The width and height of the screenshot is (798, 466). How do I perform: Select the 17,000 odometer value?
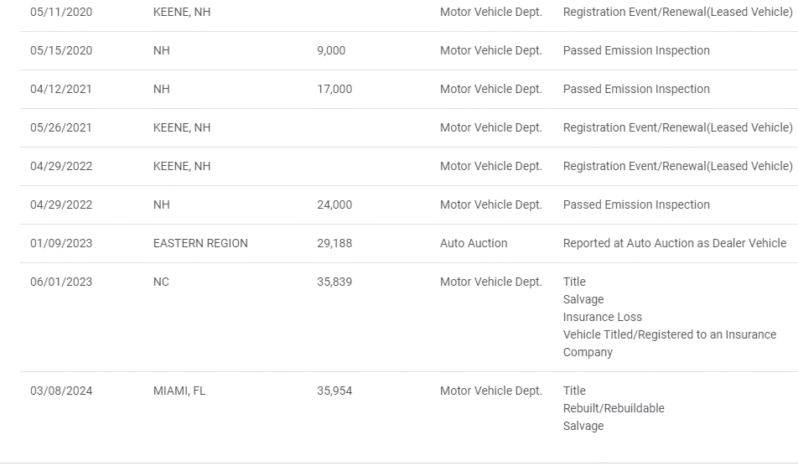click(x=334, y=89)
